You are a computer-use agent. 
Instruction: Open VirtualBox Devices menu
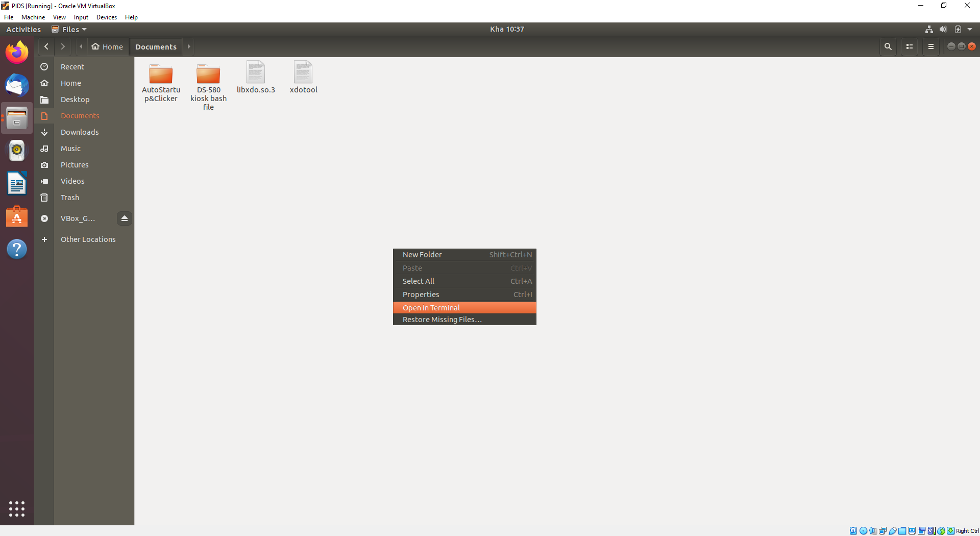(107, 17)
